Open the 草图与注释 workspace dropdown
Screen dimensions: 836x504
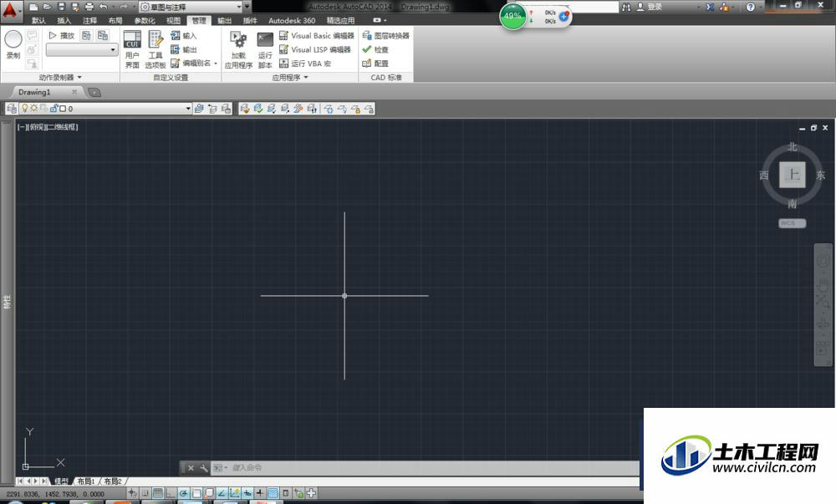click(191, 7)
